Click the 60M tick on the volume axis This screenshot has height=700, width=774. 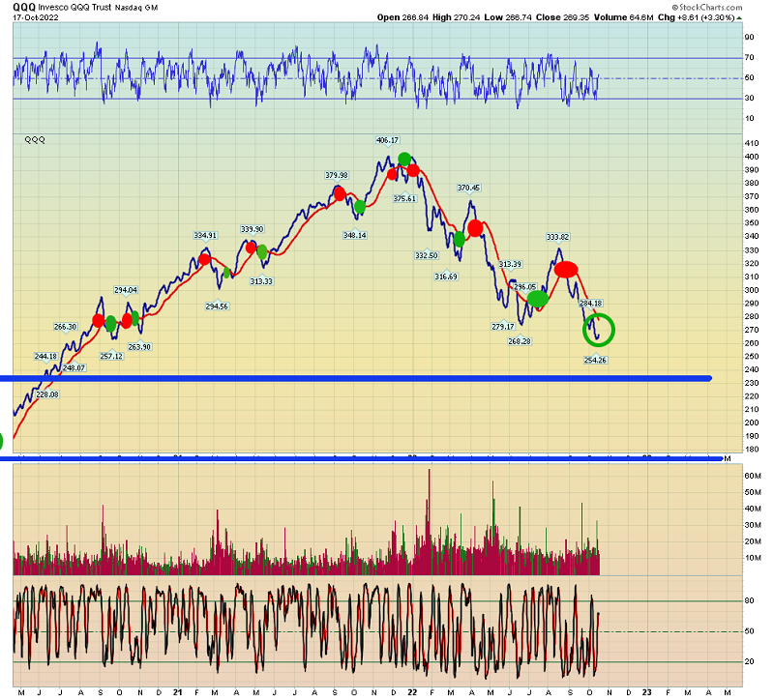tap(753, 476)
